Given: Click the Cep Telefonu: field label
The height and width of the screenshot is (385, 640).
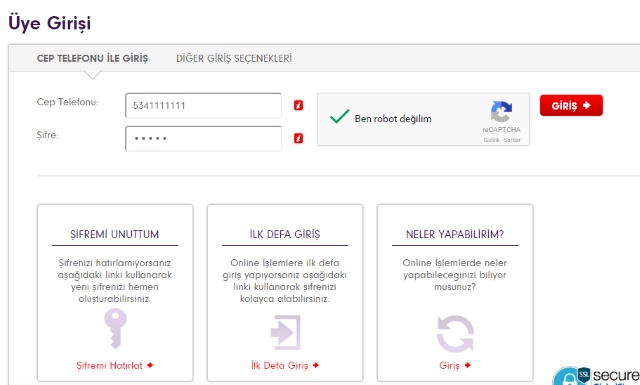Looking at the screenshot, I should 67,102.
